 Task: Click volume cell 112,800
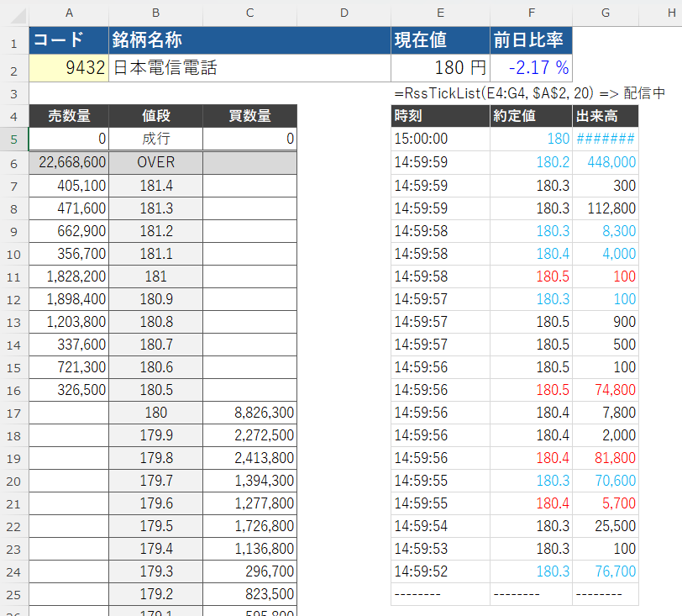[606, 208]
